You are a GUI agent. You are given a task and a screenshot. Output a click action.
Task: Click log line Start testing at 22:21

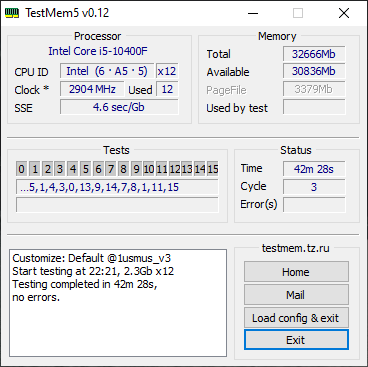93,271
